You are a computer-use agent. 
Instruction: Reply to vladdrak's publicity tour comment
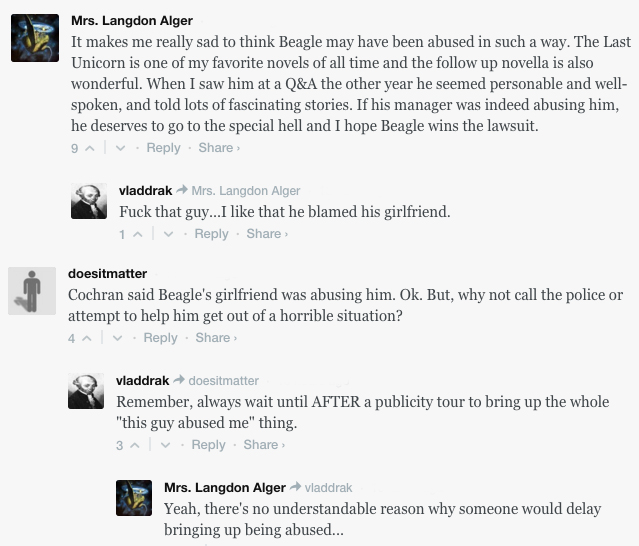(209, 445)
